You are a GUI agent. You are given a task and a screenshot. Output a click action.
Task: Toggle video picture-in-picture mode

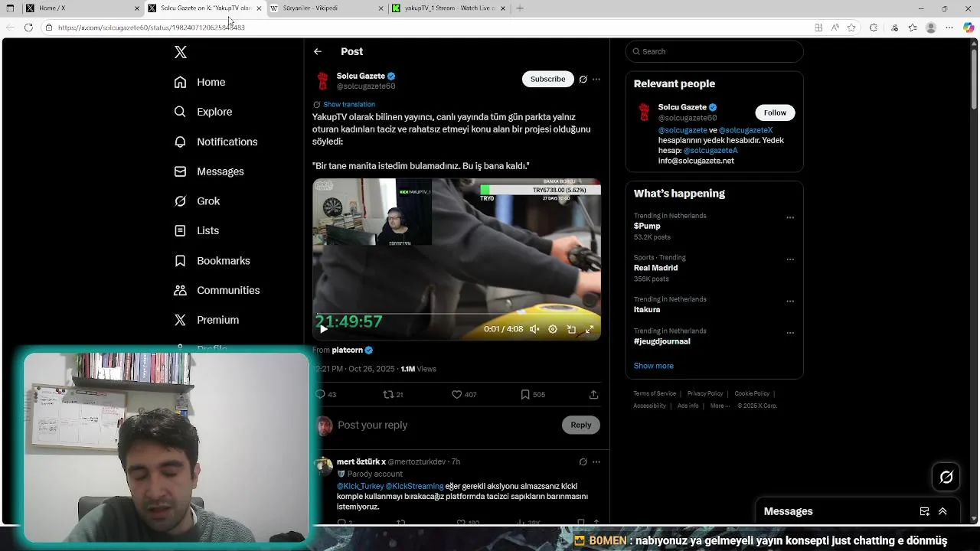571,329
